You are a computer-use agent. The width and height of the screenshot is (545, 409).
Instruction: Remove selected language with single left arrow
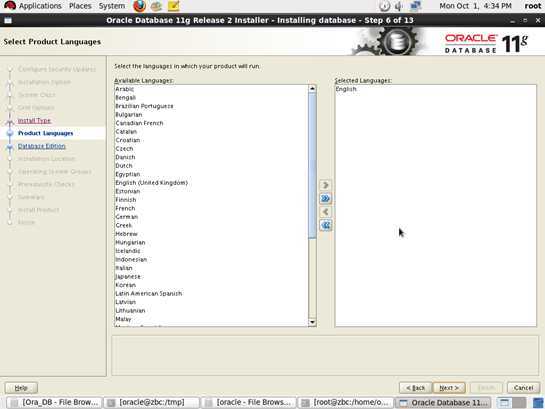[325, 212]
